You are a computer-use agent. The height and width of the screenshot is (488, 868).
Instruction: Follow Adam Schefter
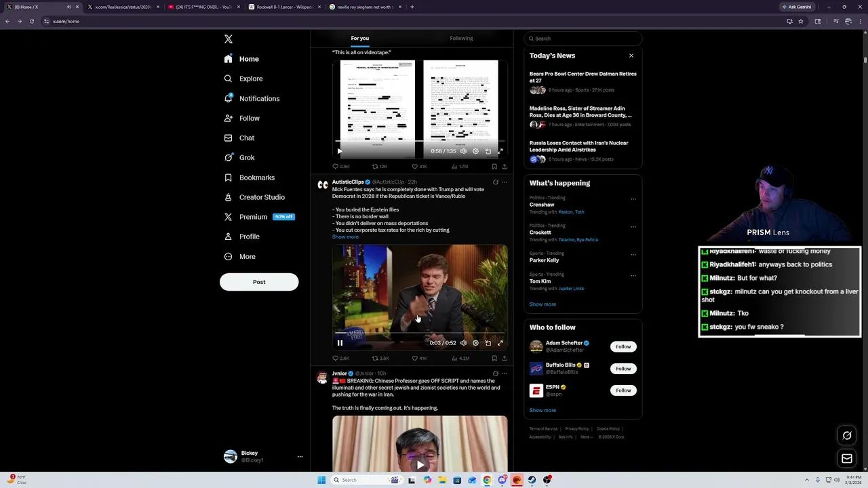click(x=623, y=346)
